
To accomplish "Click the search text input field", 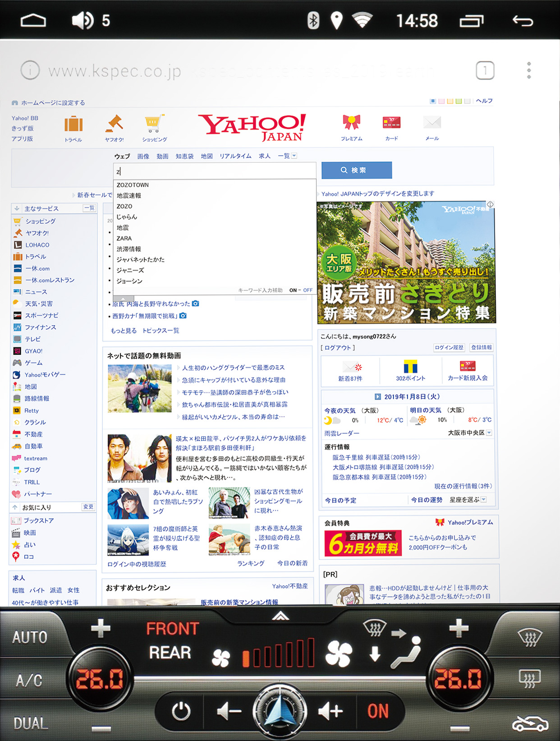I will pos(215,171).
